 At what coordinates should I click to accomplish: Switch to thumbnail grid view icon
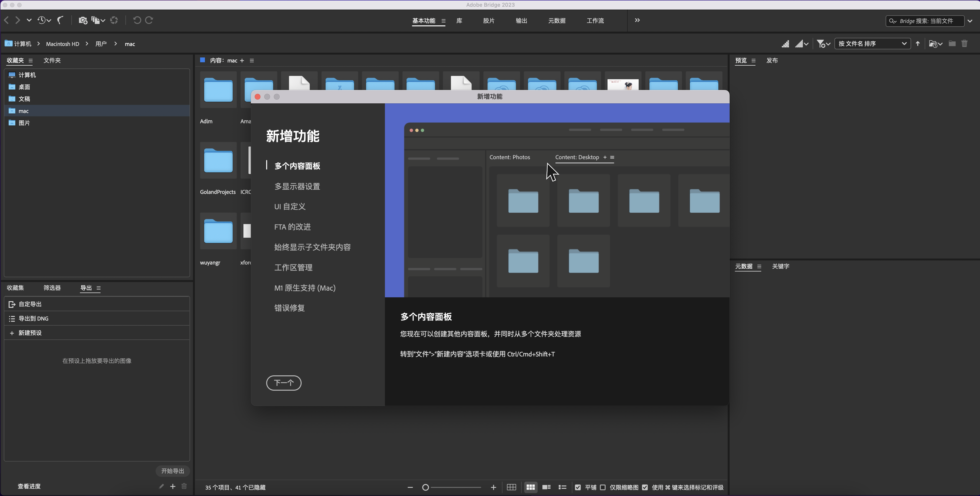click(530, 487)
